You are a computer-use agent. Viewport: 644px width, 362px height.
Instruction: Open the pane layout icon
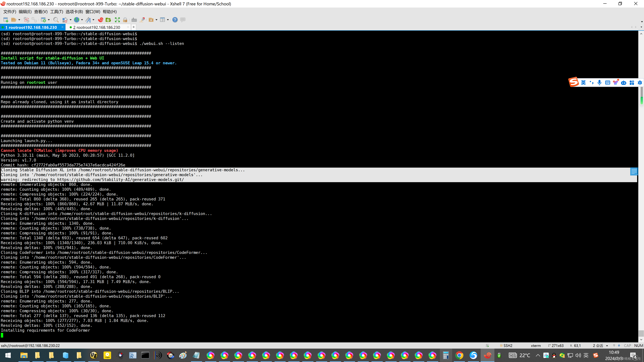coord(163,20)
